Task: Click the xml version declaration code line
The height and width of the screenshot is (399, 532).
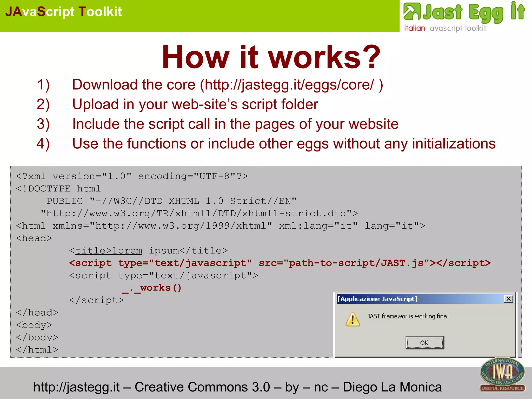Action: (132, 176)
